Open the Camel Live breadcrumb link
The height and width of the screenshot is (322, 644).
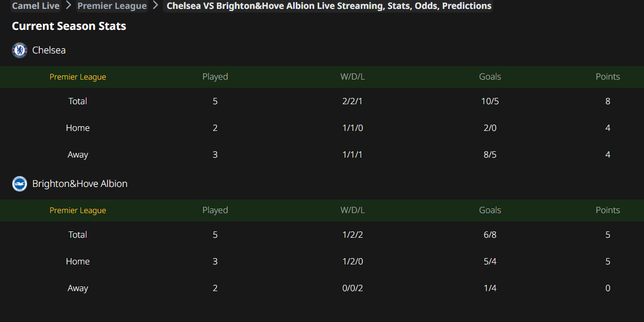click(36, 6)
